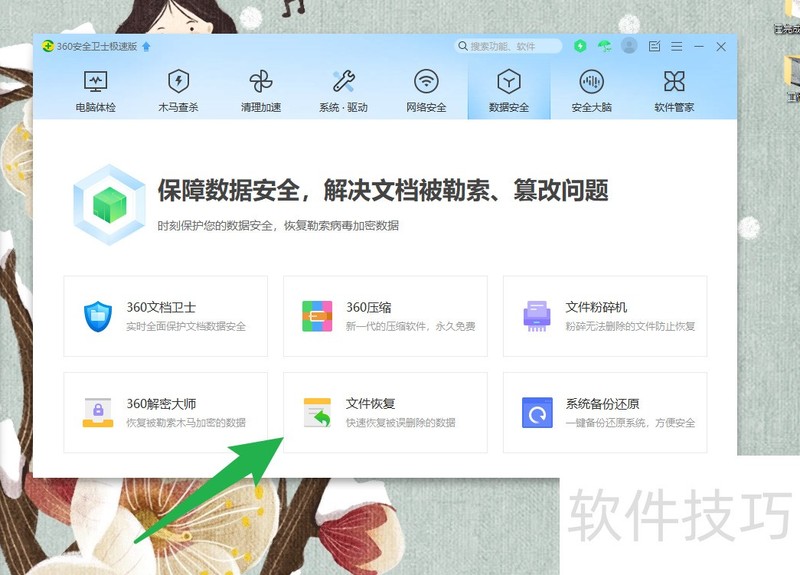Click description 恢复被勒索木马加密的数据
Screen dimensions: 800x575
(186, 422)
